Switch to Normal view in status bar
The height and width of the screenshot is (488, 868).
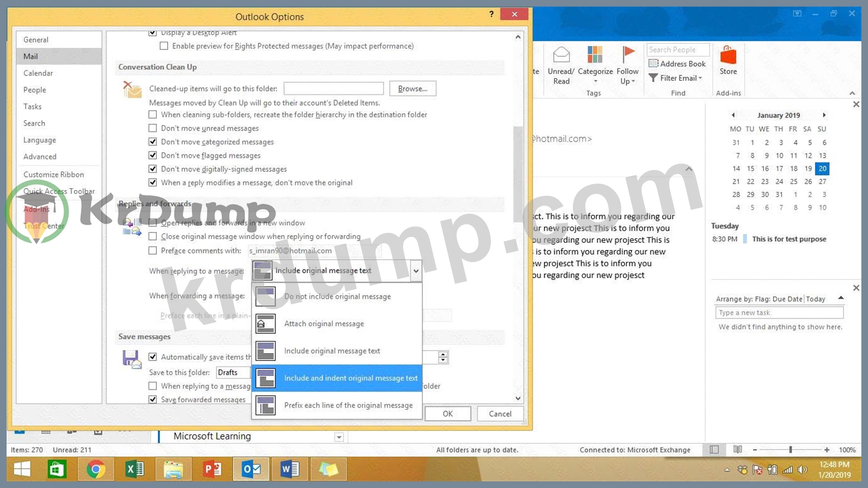(714, 450)
